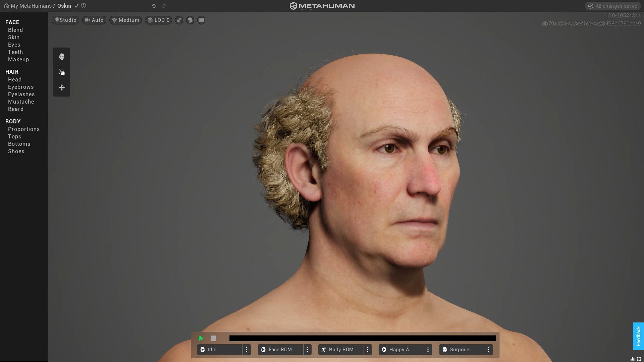Open the Auto camera dropdown
644x362 pixels.
pos(94,20)
